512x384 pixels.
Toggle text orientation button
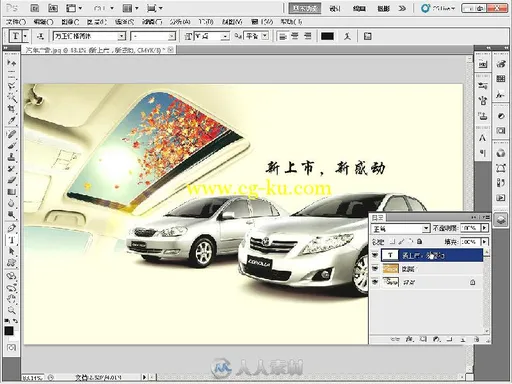pos(40,36)
